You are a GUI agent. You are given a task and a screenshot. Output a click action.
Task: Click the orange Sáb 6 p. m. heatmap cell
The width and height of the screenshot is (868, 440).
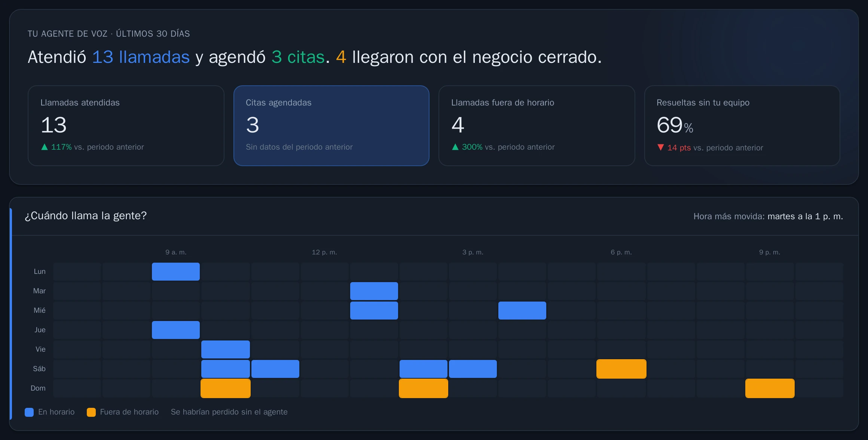click(x=621, y=369)
